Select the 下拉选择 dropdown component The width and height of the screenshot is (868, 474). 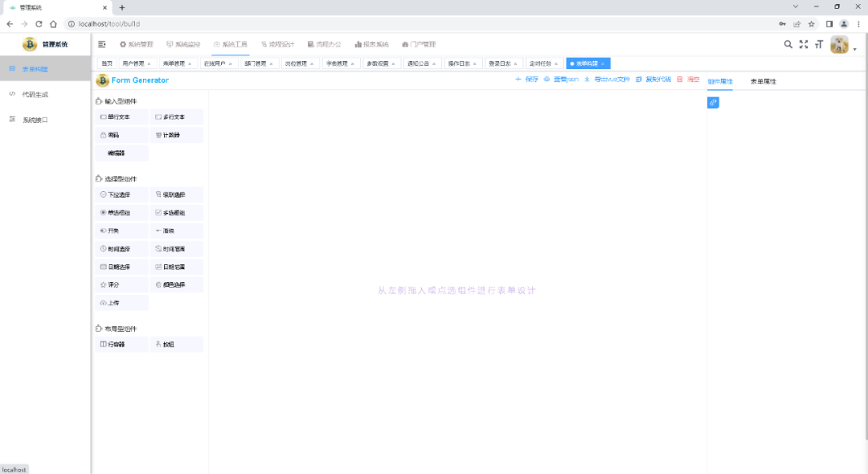[121, 194]
